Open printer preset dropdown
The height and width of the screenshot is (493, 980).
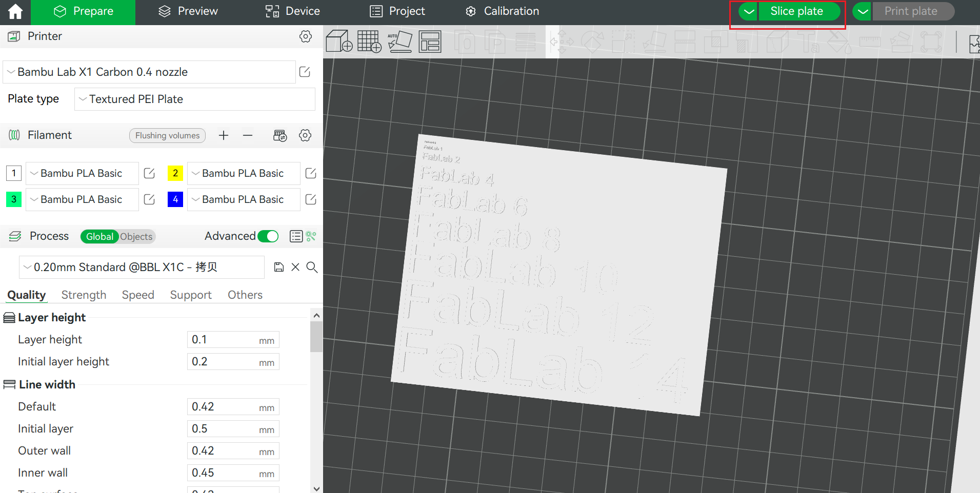149,72
